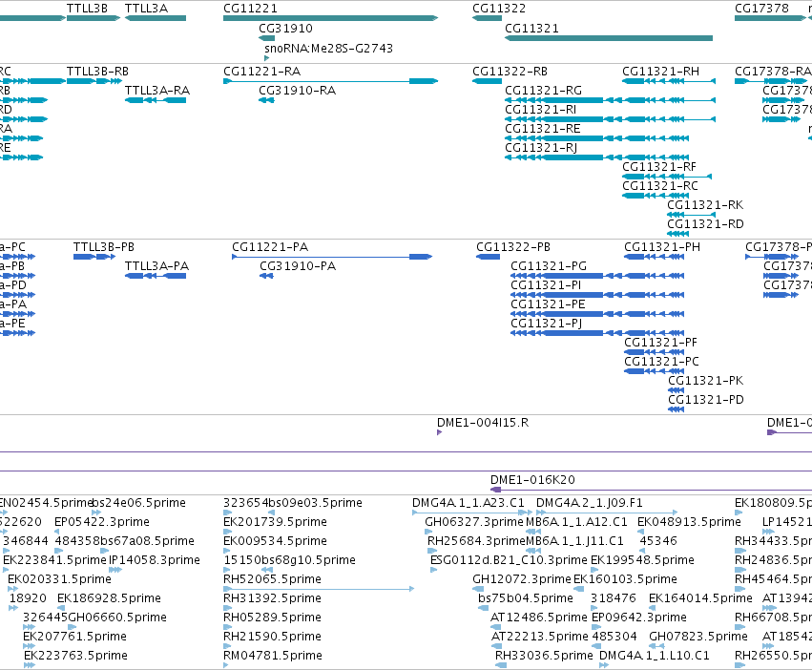Select transcript CG11322-RB

pyautogui.click(x=510, y=71)
